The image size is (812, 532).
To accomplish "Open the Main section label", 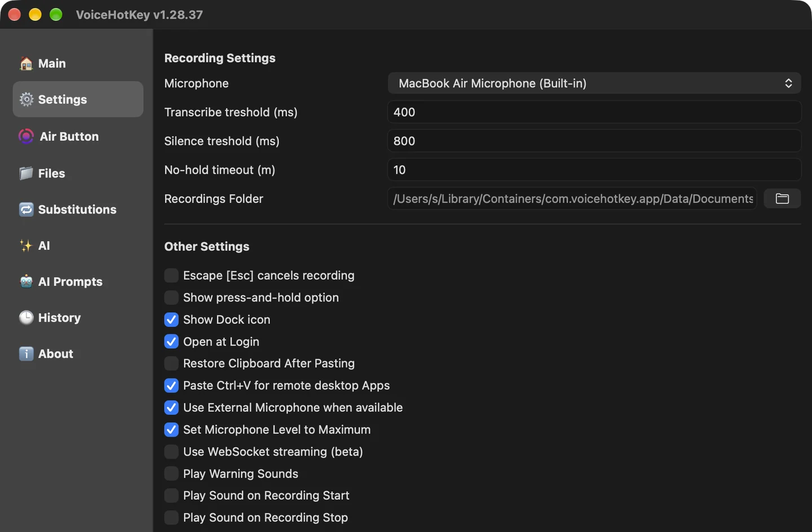I will pos(52,63).
